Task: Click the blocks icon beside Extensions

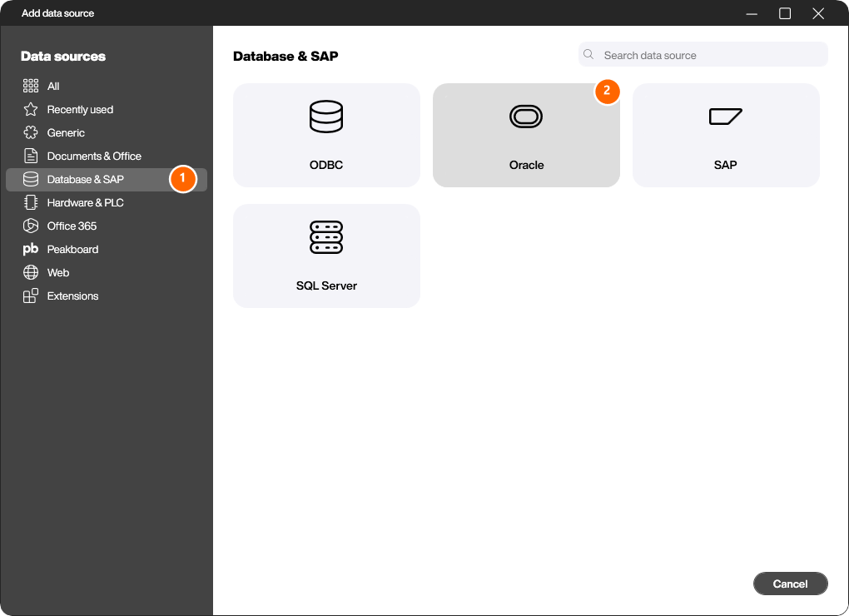Action: pyautogui.click(x=31, y=296)
